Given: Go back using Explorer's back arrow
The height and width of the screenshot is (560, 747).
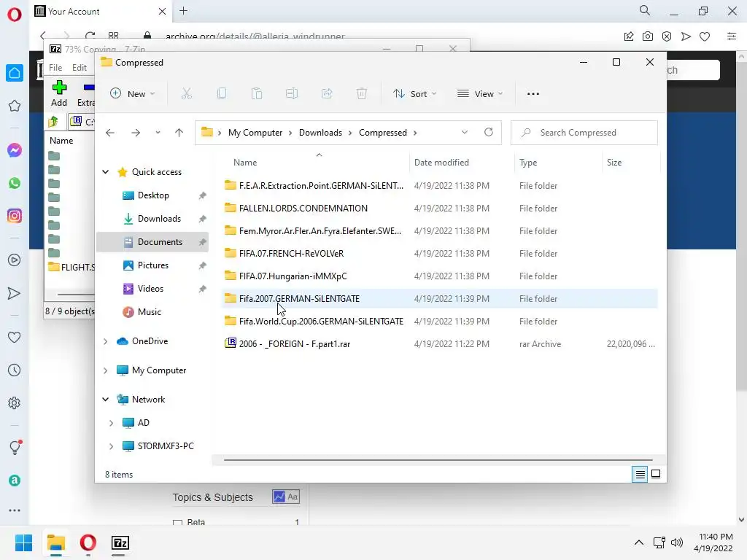Looking at the screenshot, I should 110,133.
